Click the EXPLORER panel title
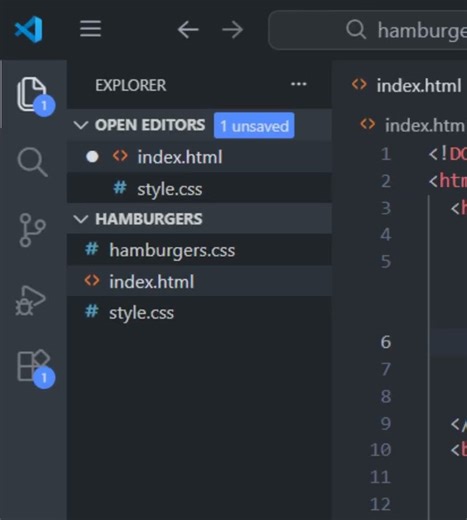 pos(130,85)
